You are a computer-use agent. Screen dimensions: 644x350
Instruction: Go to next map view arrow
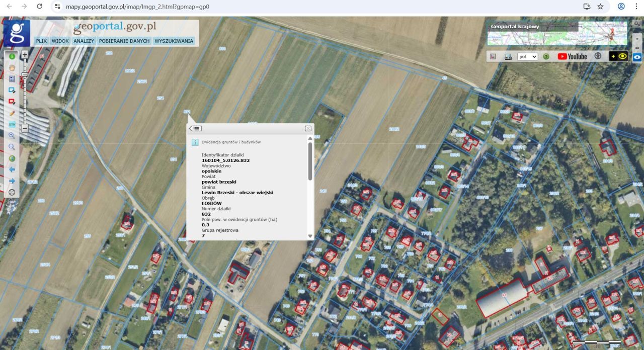[12, 181]
